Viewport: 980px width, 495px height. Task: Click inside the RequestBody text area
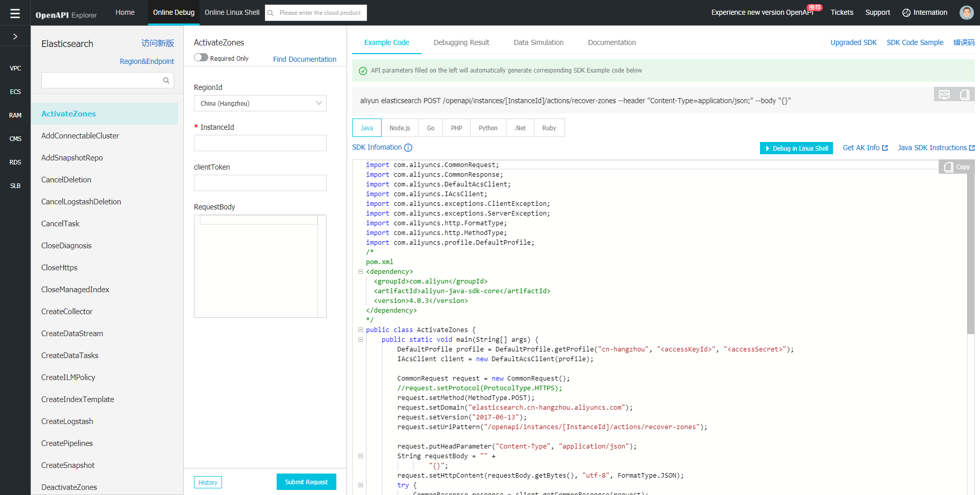[260, 266]
